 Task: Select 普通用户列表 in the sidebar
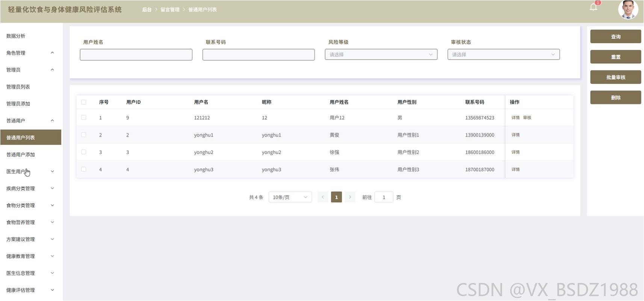[x=30, y=137]
